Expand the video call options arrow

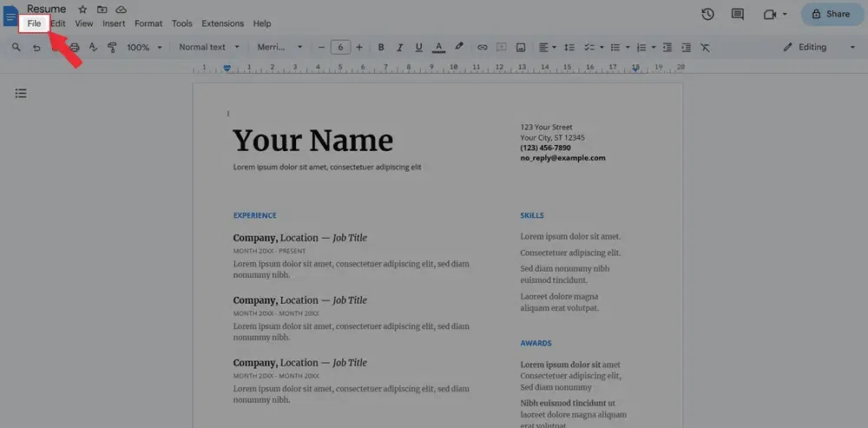coord(785,15)
